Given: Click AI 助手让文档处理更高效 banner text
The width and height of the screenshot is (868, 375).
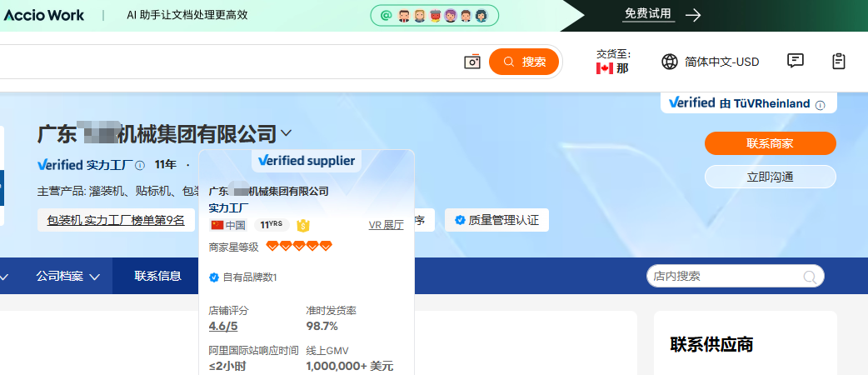Looking at the screenshot, I should tap(187, 15).
